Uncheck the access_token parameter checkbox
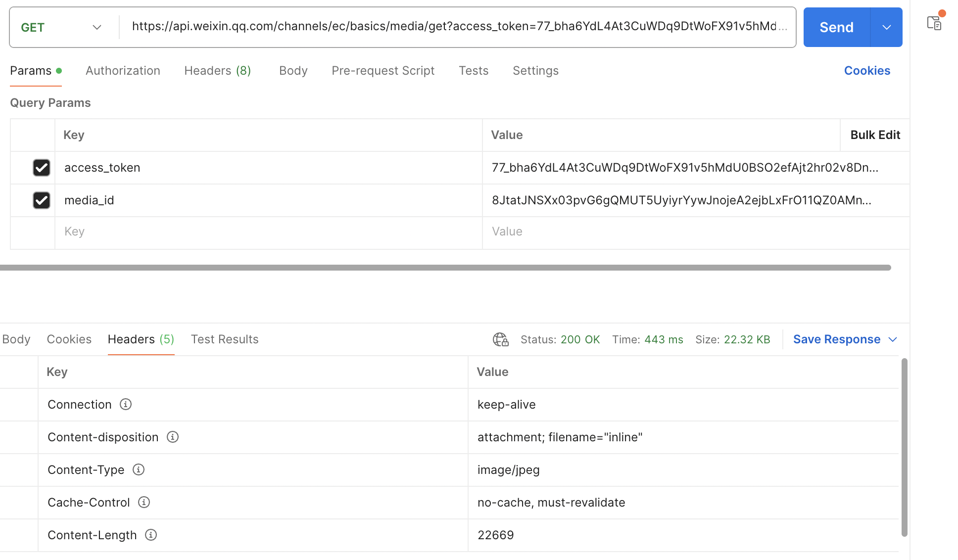Screen dimensions: 958x560 point(42,168)
